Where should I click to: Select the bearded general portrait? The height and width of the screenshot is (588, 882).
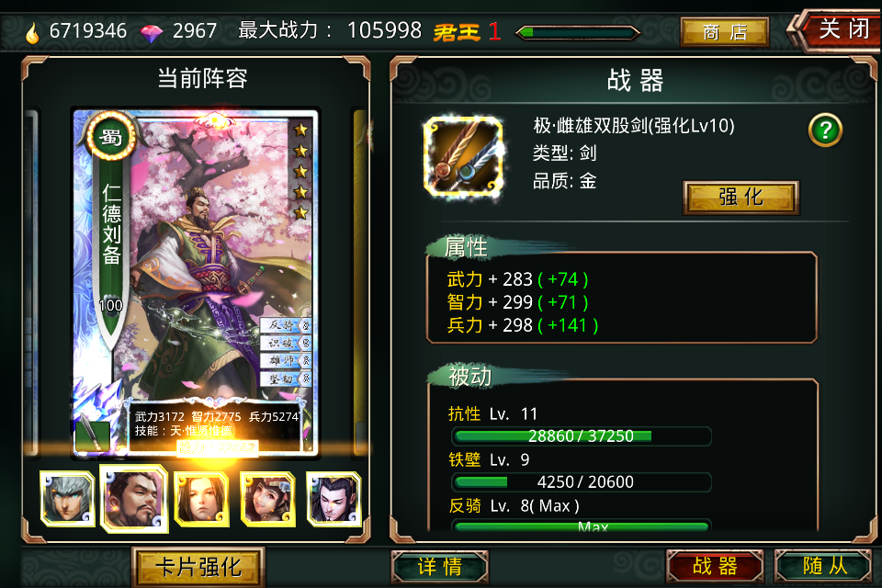tap(134, 499)
